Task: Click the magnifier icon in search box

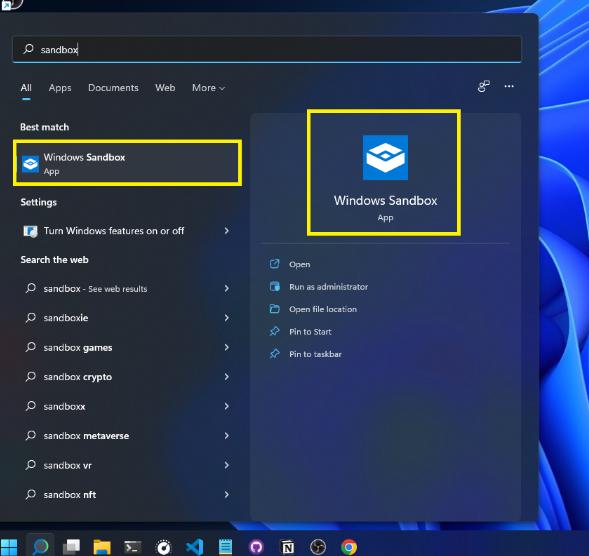Action: click(29, 49)
